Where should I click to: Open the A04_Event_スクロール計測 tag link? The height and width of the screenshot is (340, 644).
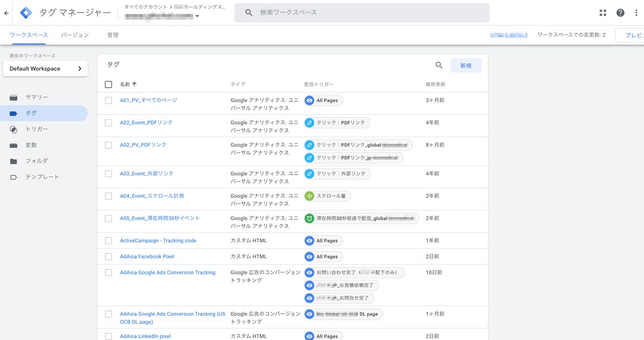click(151, 196)
